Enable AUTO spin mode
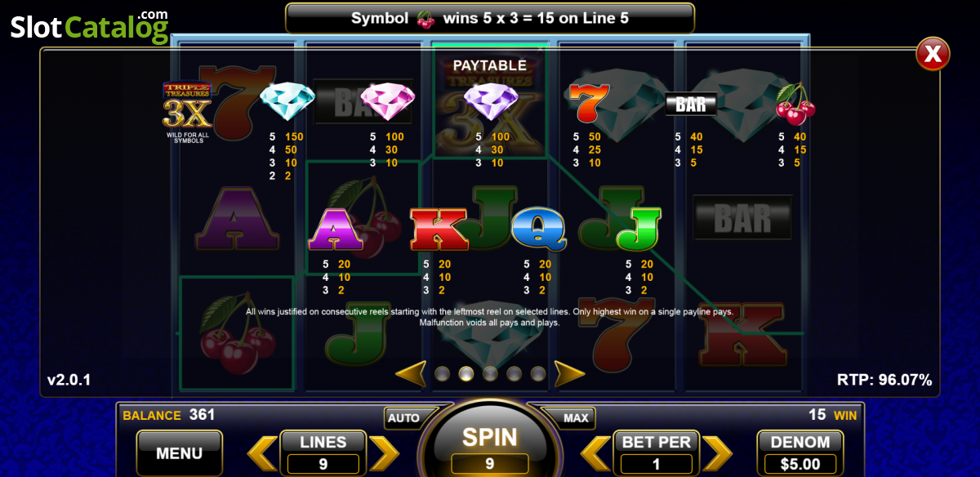980x477 pixels. pyautogui.click(x=404, y=417)
